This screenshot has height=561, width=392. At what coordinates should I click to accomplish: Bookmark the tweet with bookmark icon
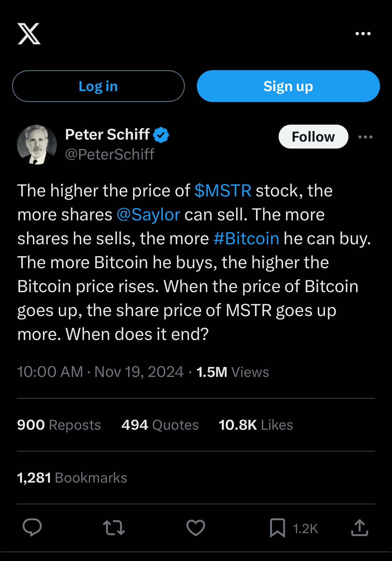click(x=277, y=527)
